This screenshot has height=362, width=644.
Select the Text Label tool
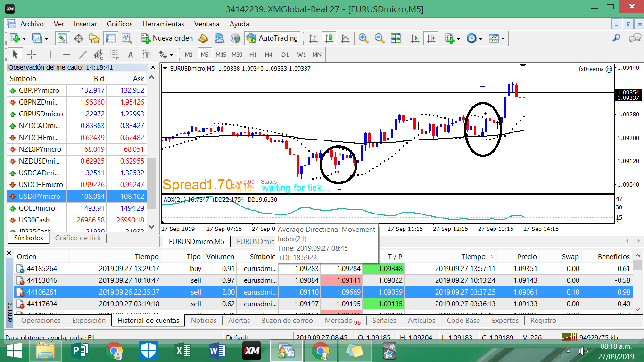[147, 54]
